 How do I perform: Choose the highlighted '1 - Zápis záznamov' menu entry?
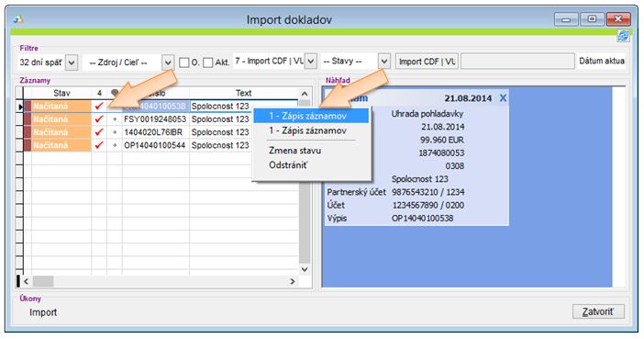click(311, 116)
